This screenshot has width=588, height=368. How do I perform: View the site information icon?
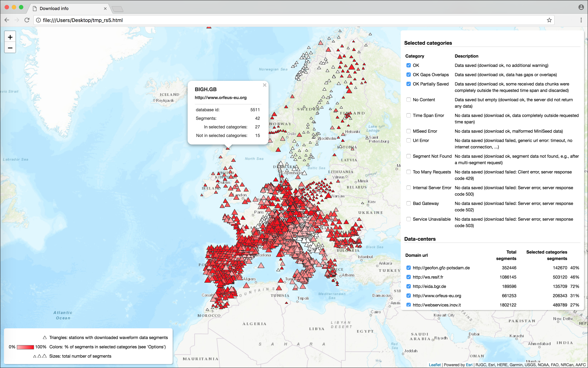coord(38,20)
